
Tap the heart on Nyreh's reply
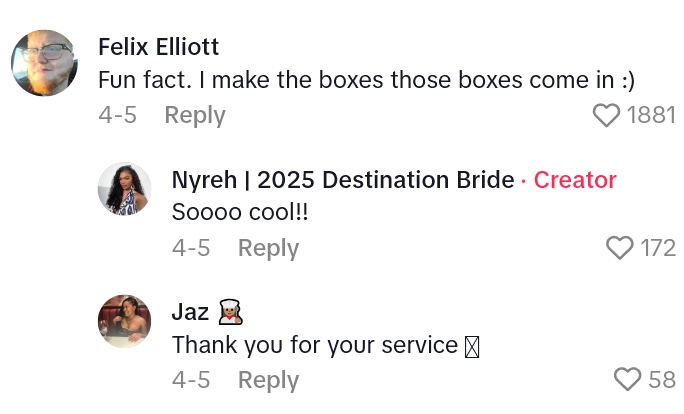click(621, 248)
